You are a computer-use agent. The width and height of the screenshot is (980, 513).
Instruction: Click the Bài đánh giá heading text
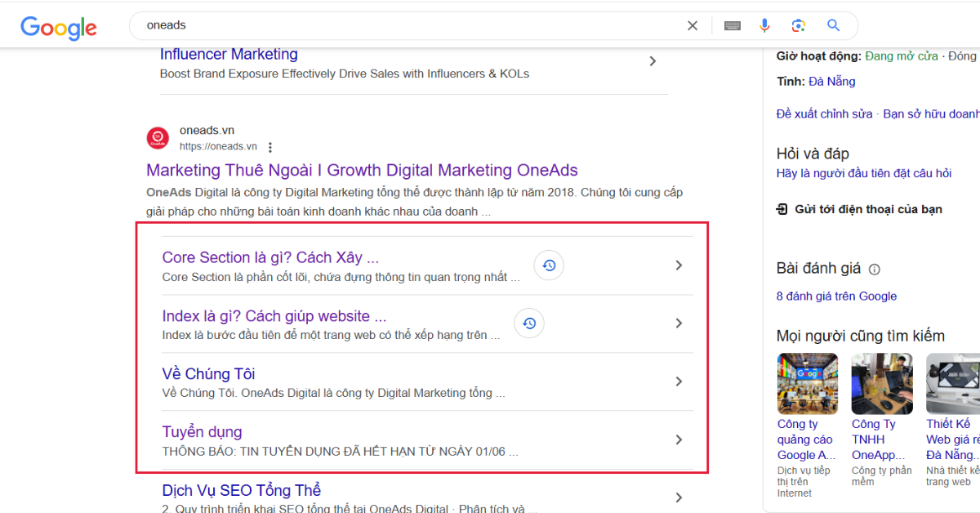pos(819,269)
